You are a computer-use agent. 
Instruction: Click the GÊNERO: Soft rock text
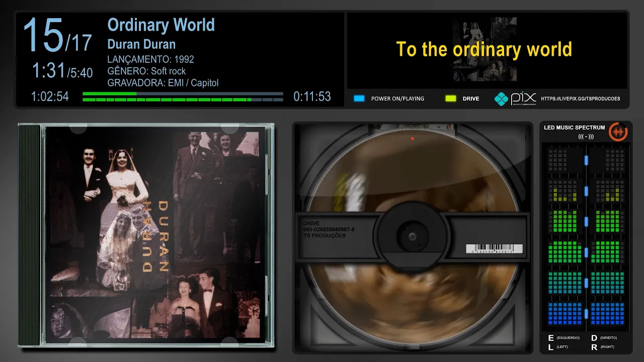click(146, 71)
